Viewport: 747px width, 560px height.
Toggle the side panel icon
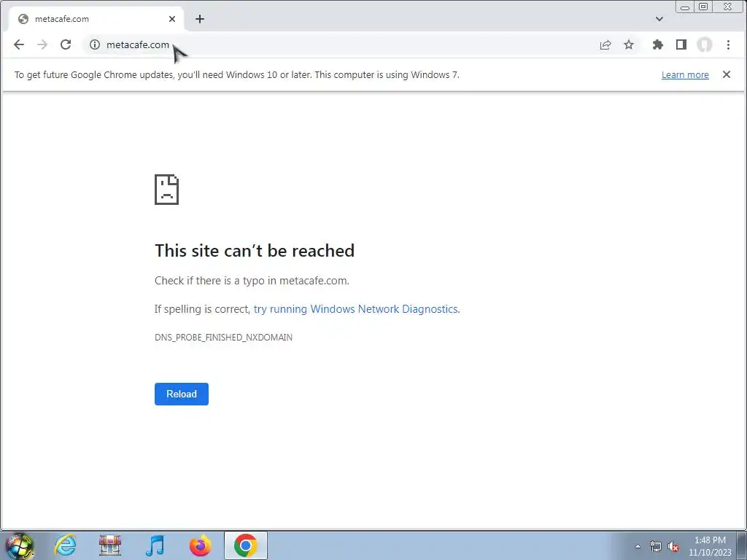[x=681, y=44]
